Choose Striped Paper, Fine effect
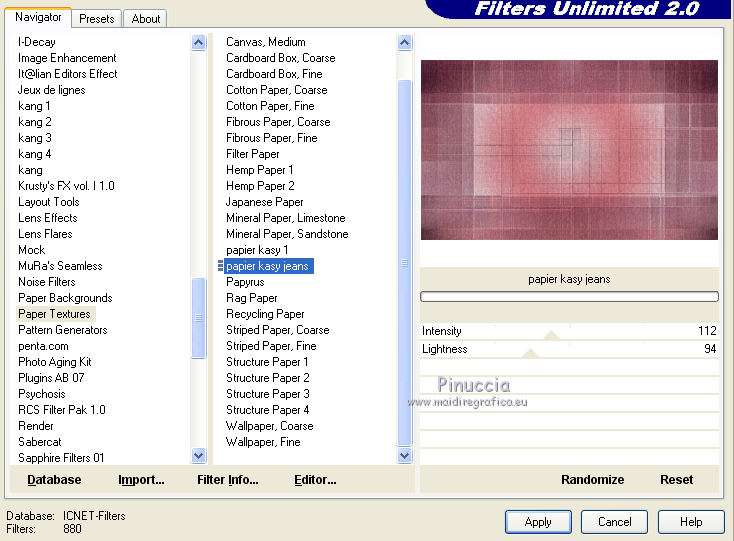The height and width of the screenshot is (541, 734). point(271,346)
